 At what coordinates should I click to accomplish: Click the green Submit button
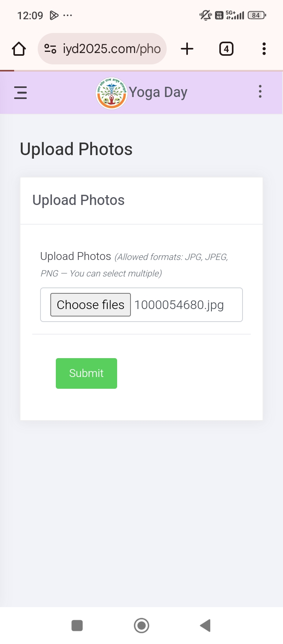coord(86,373)
